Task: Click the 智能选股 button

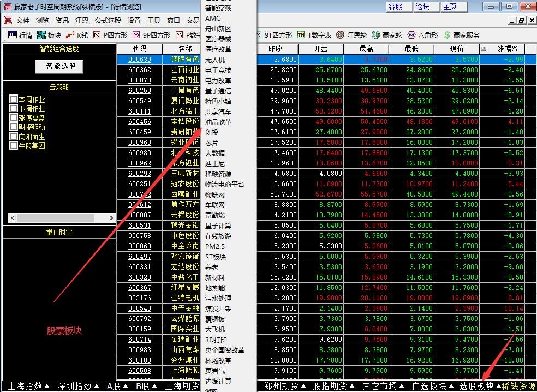Action: tap(59, 66)
